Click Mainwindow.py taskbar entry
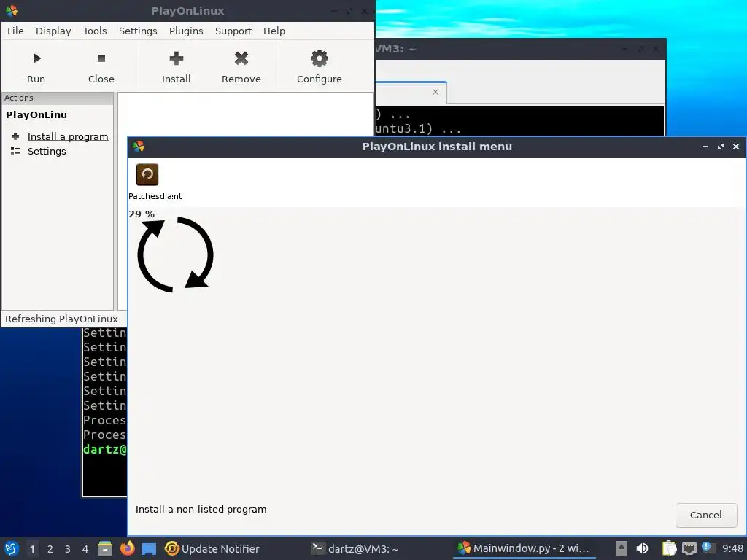This screenshot has width=747, height=560. click(x=524, y=548)
